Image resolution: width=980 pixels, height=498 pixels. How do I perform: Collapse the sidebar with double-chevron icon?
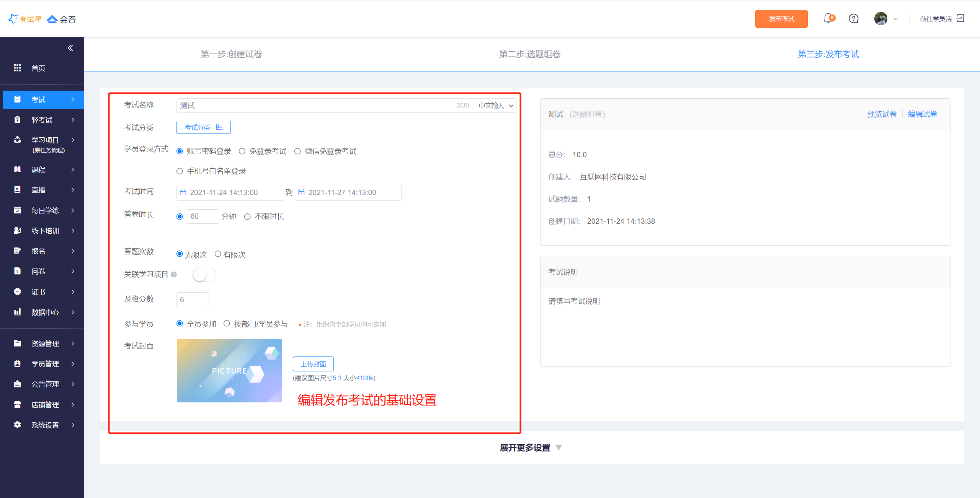click(70, 48)
